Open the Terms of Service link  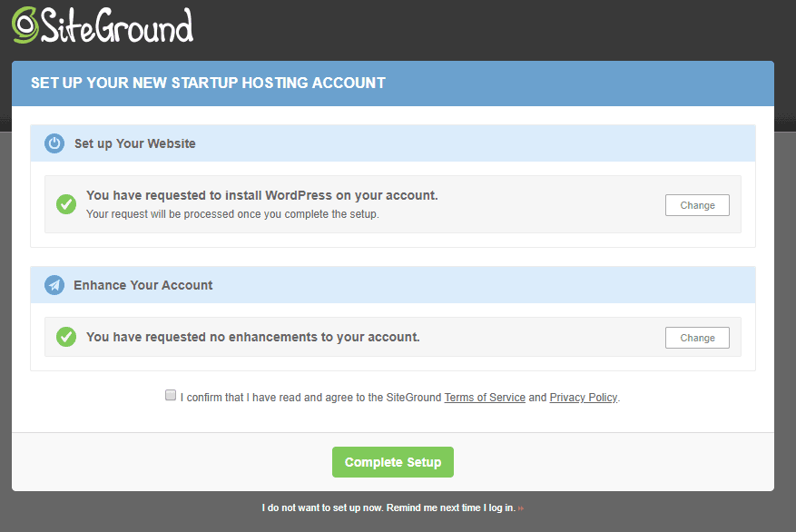click(x=485, y=398)
